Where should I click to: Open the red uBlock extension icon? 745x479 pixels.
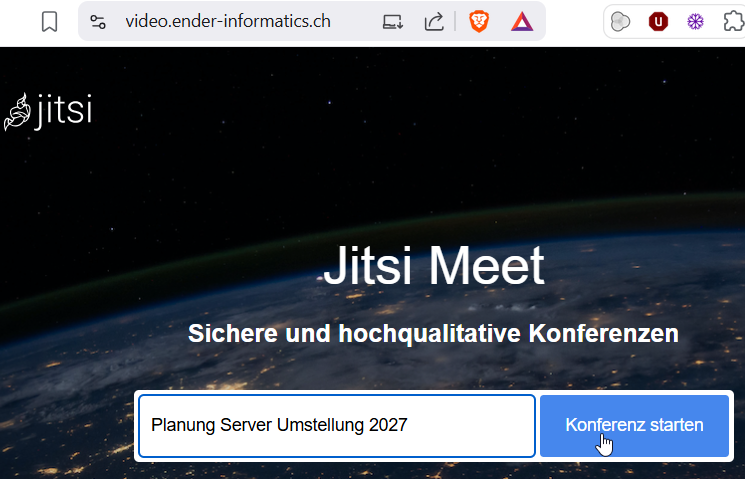tap(658, 22)
